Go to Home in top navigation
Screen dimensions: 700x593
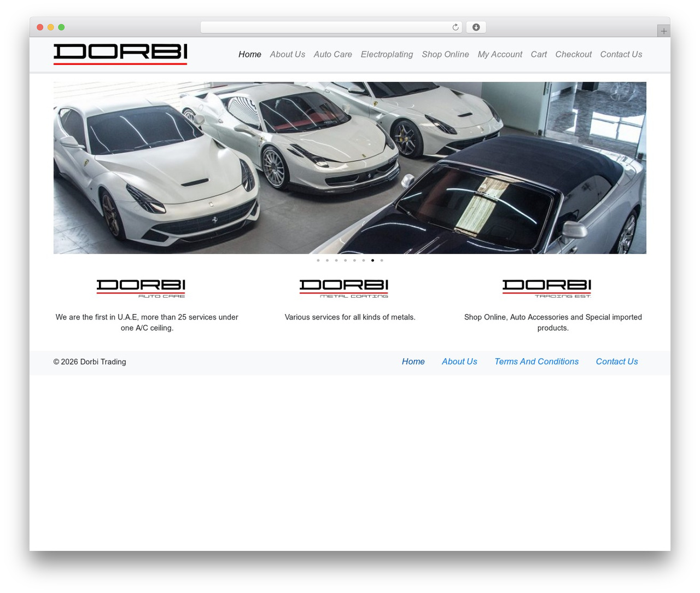pyautogui.click(x=250, y=54)
